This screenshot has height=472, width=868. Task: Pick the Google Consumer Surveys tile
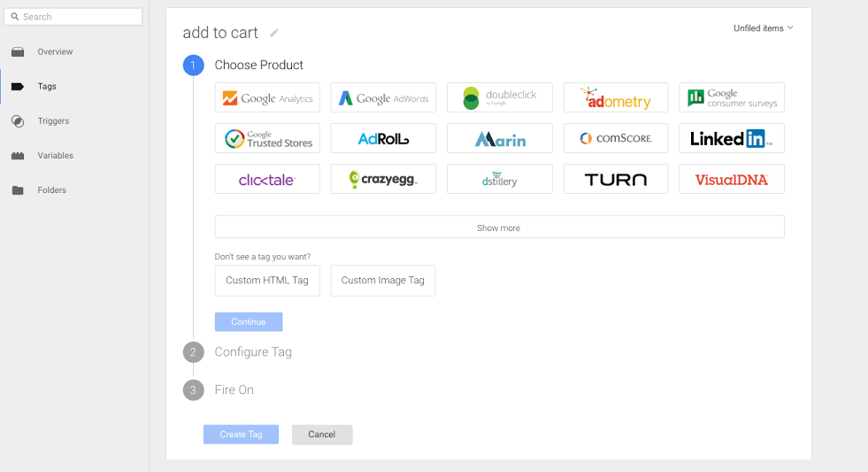pyautogui.click(x=732, y=97)
